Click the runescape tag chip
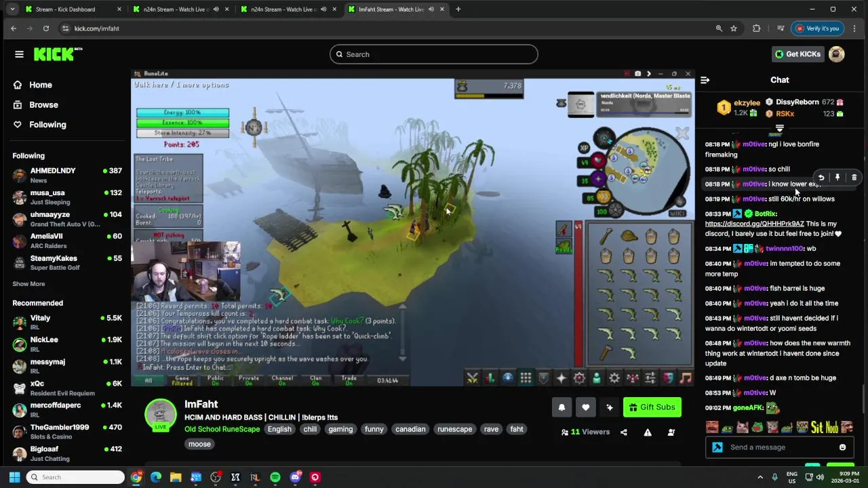The height and width of the screenshot is (488, 868). click(x=454, y=429)
